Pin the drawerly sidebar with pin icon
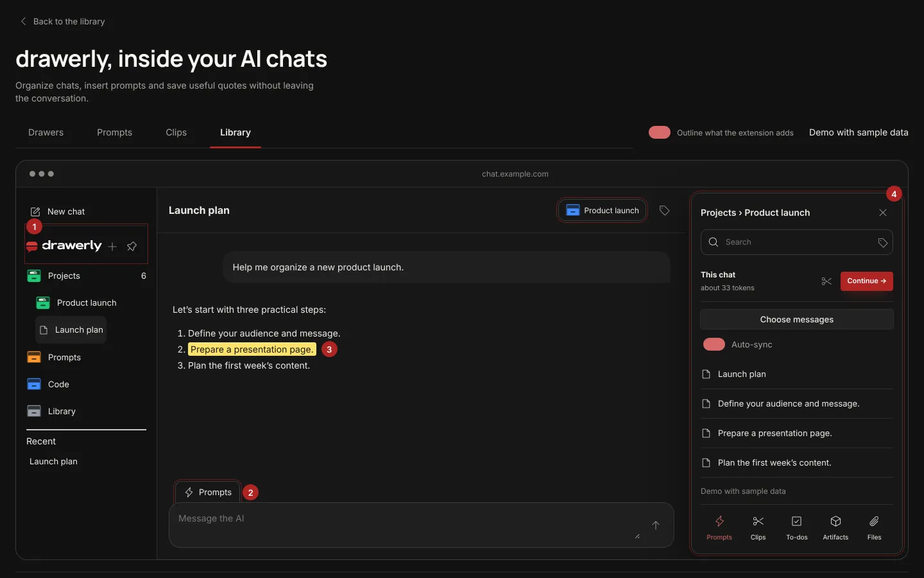 [132, 247]
